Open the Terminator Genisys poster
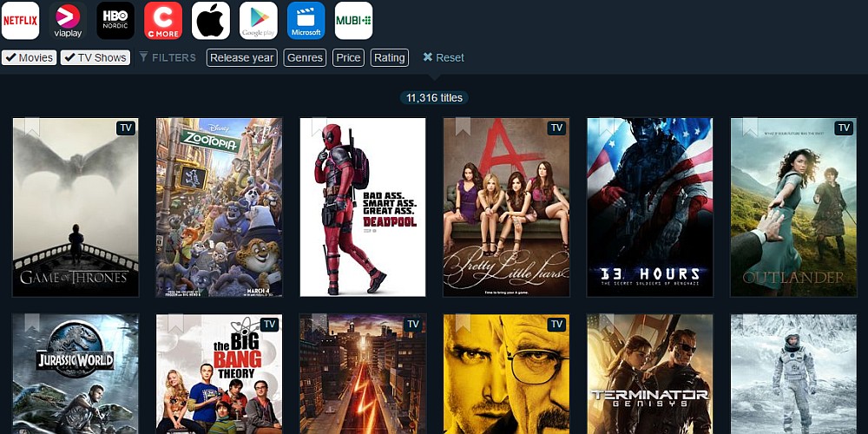The height and width of the screenshot is (434, 868). [x=650, y=374]
